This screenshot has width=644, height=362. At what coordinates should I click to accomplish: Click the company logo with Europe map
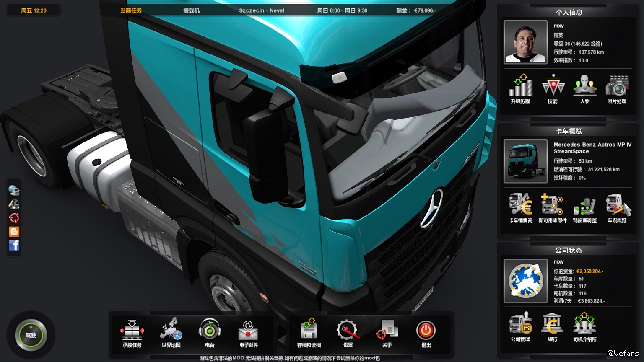(x=525, y=280)
